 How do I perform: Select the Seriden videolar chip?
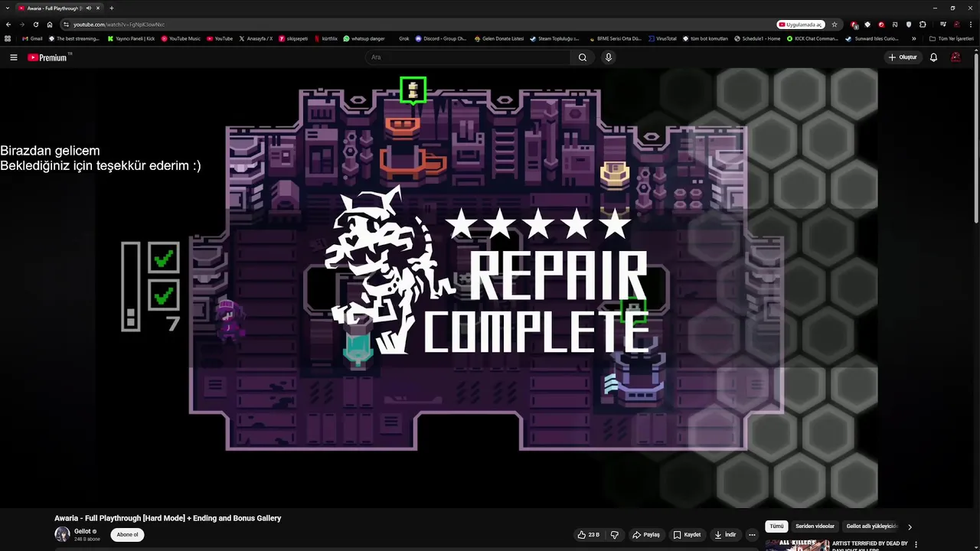point(815,527)
